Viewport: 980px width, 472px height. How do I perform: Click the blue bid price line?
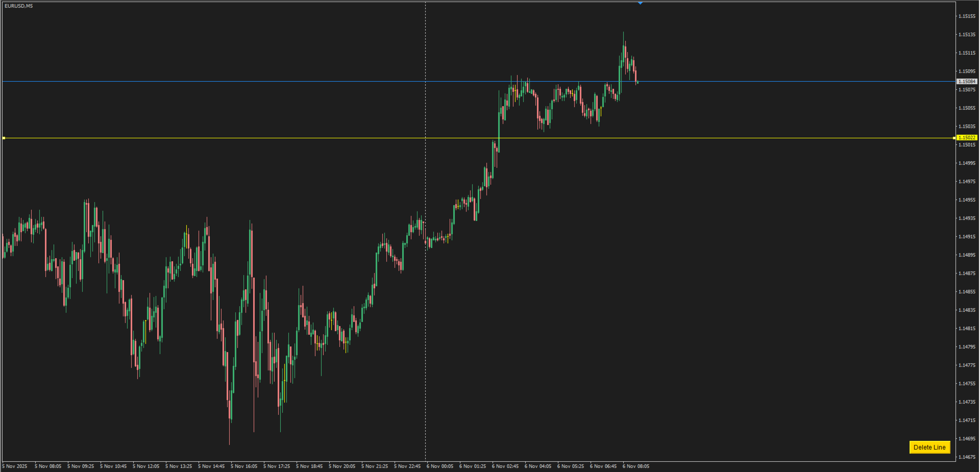tap(255, 81)
